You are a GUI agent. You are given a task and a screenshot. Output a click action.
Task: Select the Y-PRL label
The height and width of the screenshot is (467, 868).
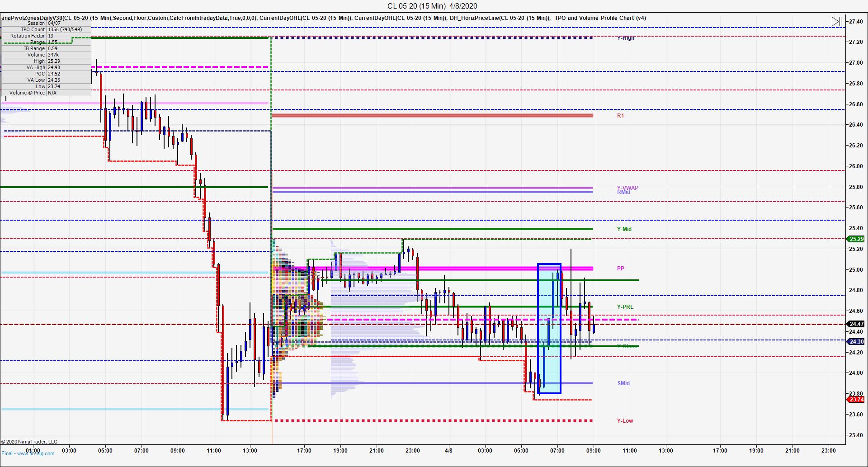[x=625, y=307]
